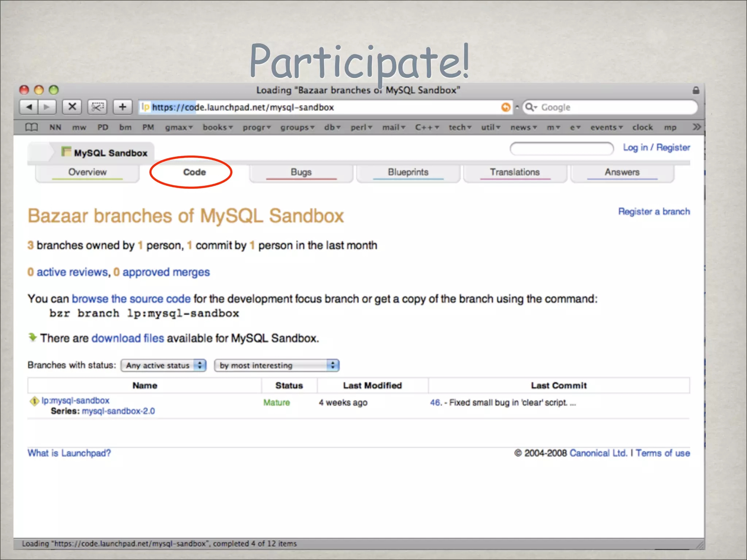This screenshot has width=747, height=560.
Task: Open the lp:mysql-sandbox branch link
Action: tap(76, 400)
